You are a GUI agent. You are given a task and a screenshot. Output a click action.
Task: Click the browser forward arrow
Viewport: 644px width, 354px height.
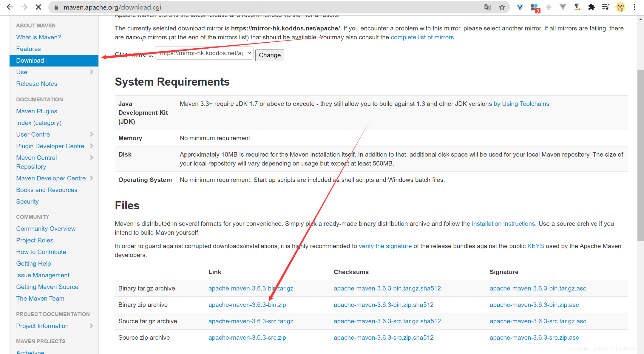(x=24, y=7)
